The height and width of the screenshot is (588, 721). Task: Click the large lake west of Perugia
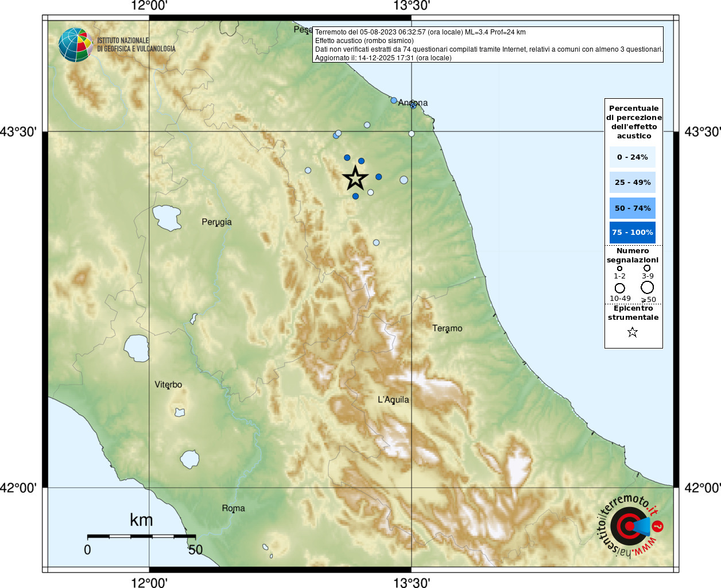[x=167, y=218]
